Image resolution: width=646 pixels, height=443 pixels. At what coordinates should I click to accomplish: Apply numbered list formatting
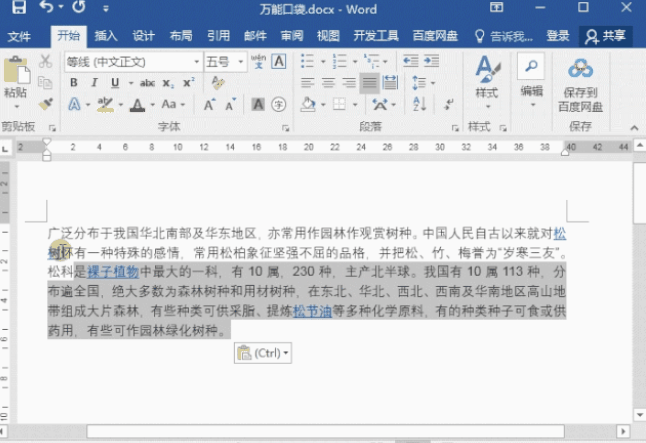(339, 61)
